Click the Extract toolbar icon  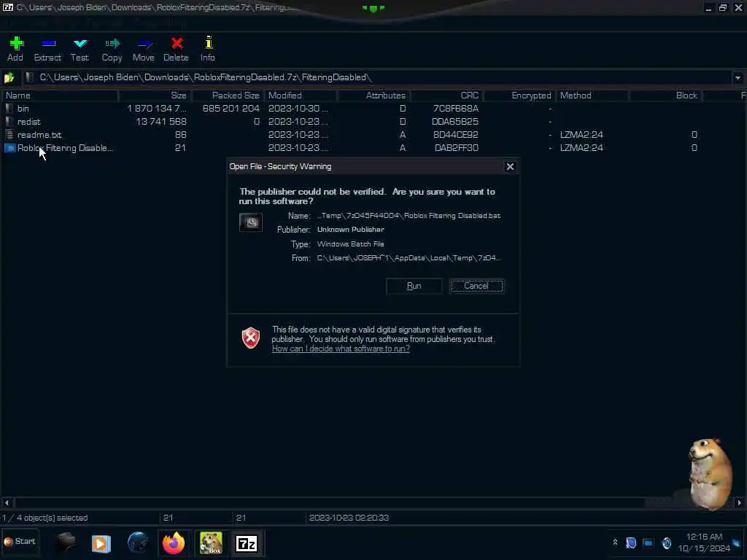47,49
